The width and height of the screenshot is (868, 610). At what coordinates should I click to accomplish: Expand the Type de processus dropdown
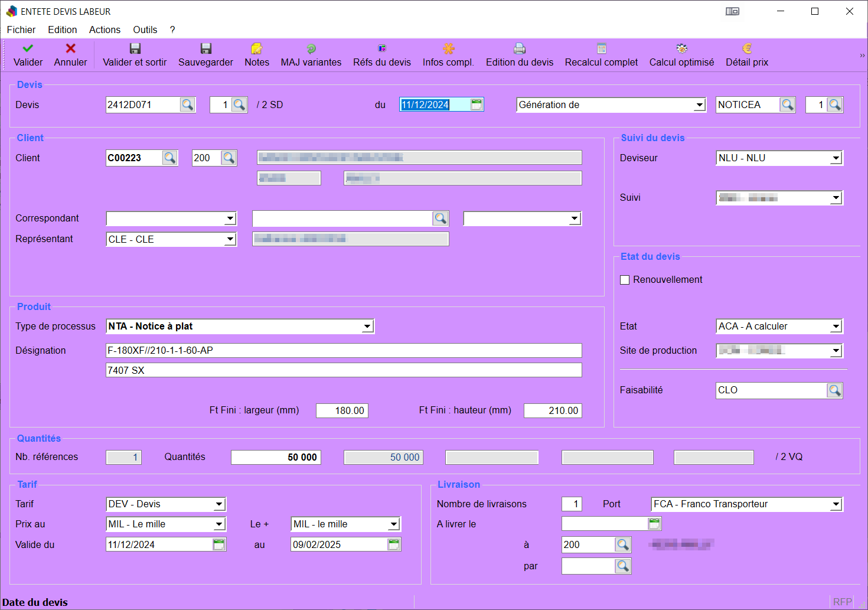pyautogui.click(x=367, y=327)
